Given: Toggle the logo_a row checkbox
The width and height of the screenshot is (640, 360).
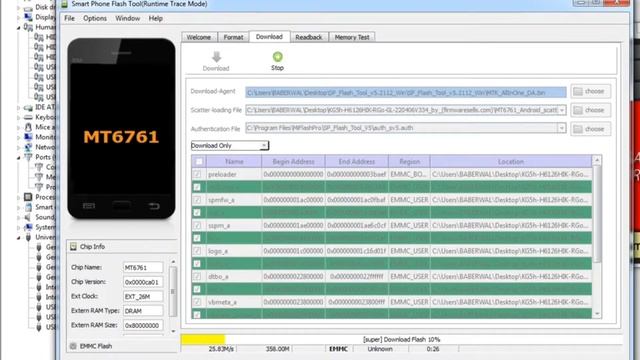Looking at the screenshot, I should (x=197, y=251).
